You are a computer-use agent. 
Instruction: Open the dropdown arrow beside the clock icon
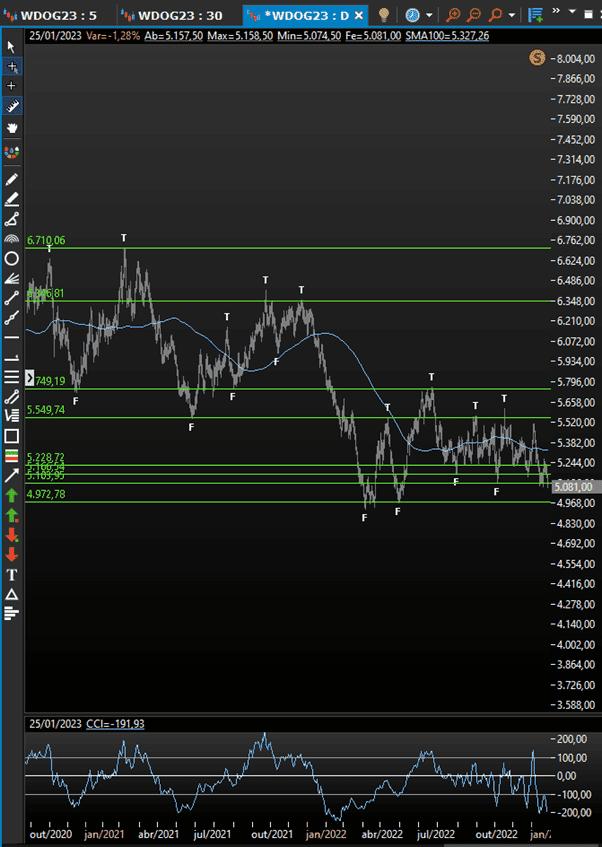pyautogui.click(x=429, y=16)
